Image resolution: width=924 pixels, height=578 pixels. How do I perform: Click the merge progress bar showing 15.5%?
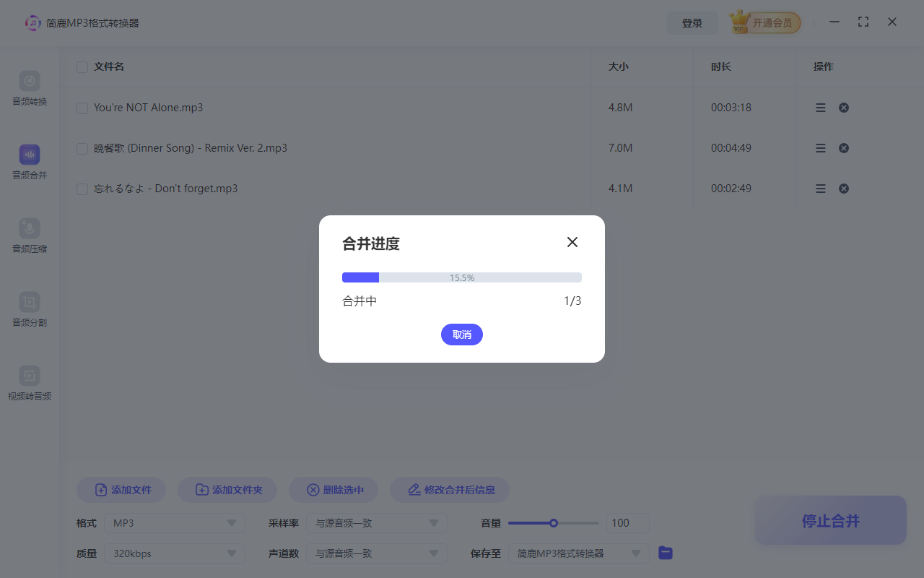(x=462, y=277)
